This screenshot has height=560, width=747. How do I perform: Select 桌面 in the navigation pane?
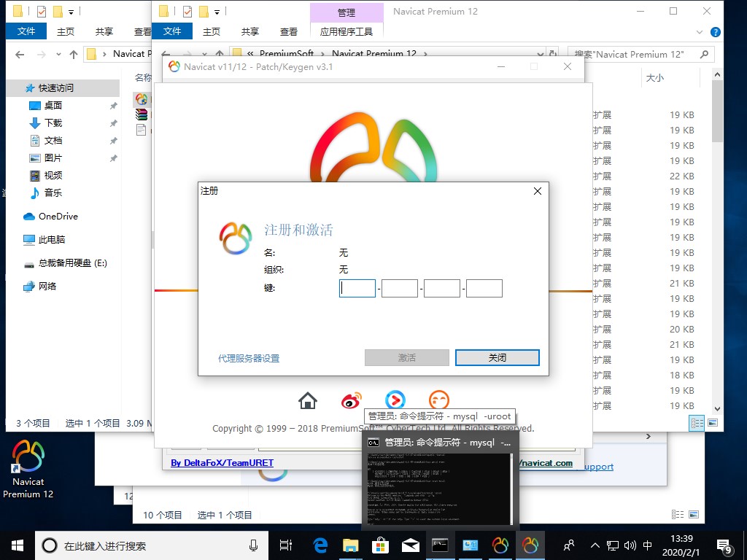coord(53,105)
